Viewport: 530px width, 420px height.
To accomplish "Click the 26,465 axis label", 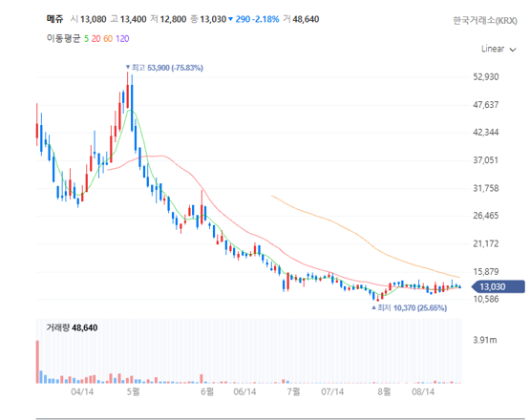I will click(486, 215).
